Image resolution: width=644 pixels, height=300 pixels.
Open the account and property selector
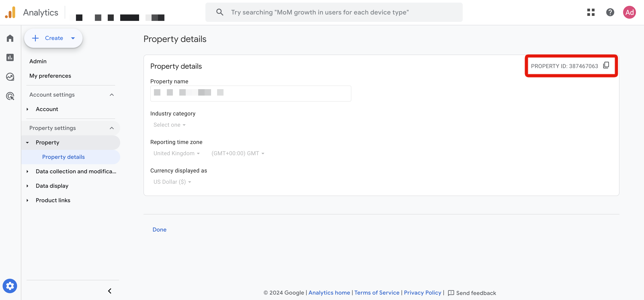point(117,17)
